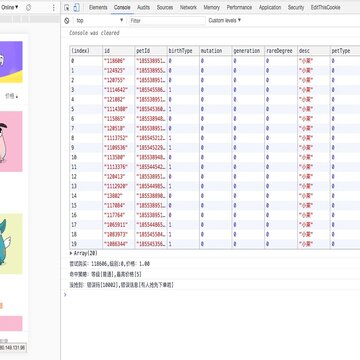Sort table by the petType column header
Image resolution: width=360 pixels, height=360 pixels.
[x=345, y=51]
